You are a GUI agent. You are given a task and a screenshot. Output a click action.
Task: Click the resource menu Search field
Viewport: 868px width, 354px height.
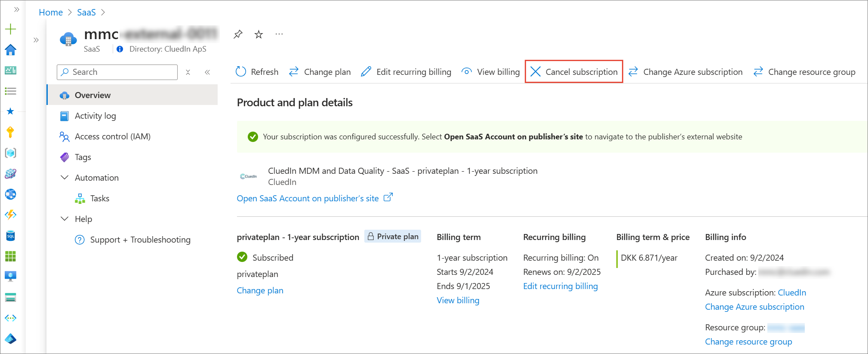point(117,72)
